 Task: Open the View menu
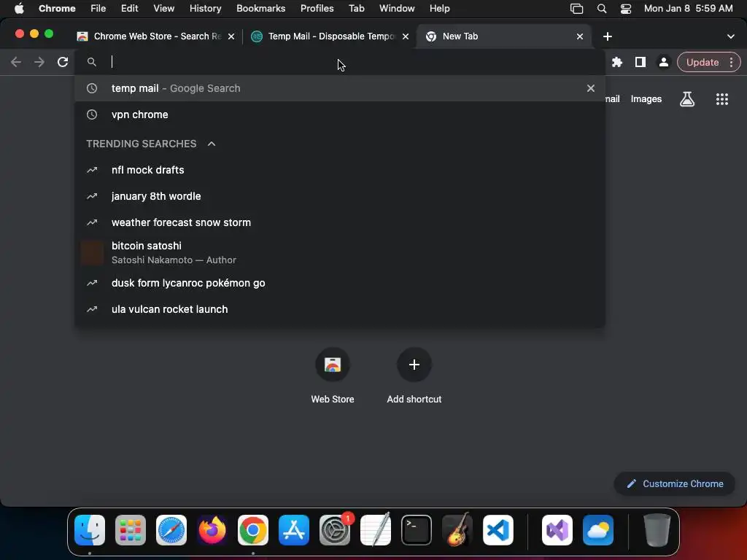[163, 9]
